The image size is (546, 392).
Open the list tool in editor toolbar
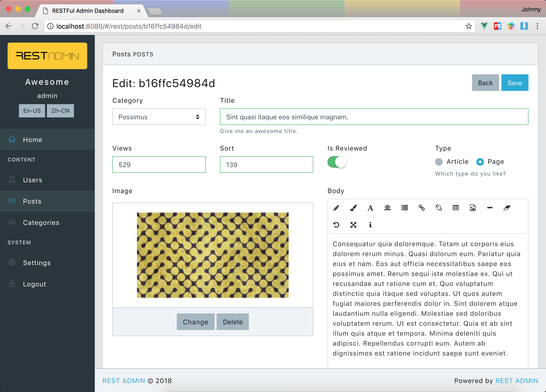tap(405, 208)
